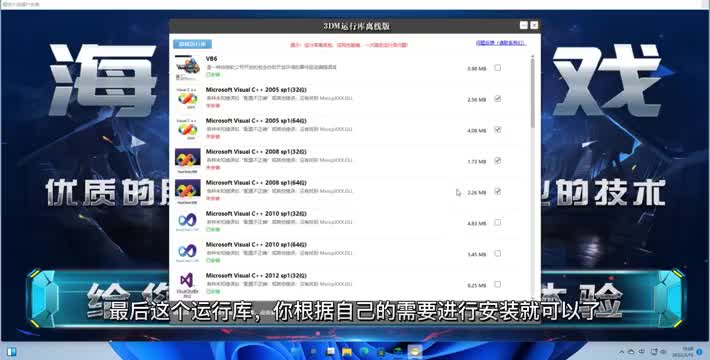Click red status label under 2005 sp1(32位)
This screenshot has height=360, width=710.
coord(213,106)
